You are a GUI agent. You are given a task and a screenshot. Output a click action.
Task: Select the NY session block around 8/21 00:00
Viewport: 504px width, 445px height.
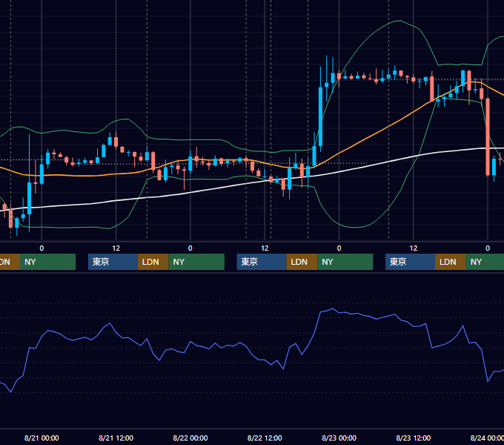tap(47, 262)
